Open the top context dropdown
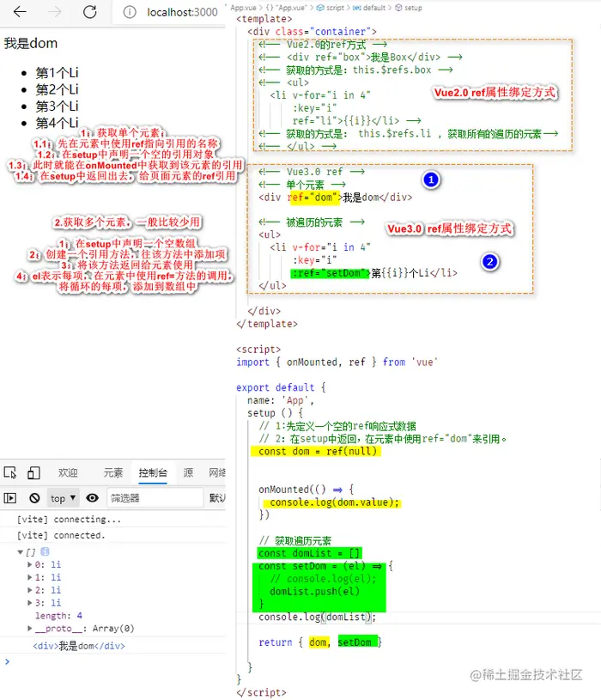601x700 pixels. [63, 498]
